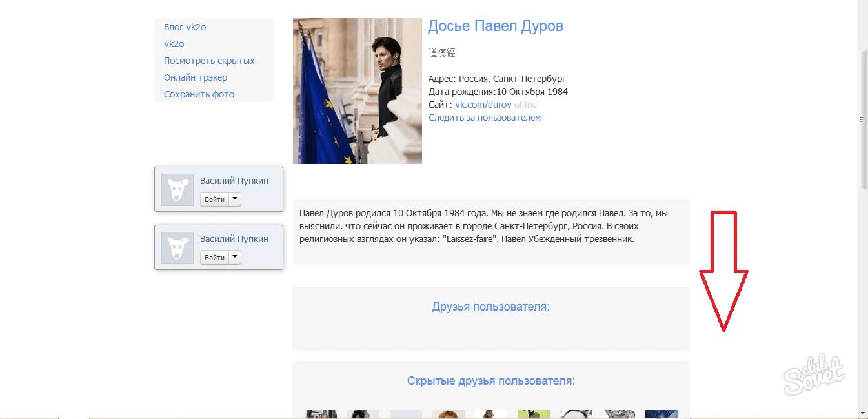
Task: Click the 道德經 status text
Action: pyautogui.click(x=442, y=53)
